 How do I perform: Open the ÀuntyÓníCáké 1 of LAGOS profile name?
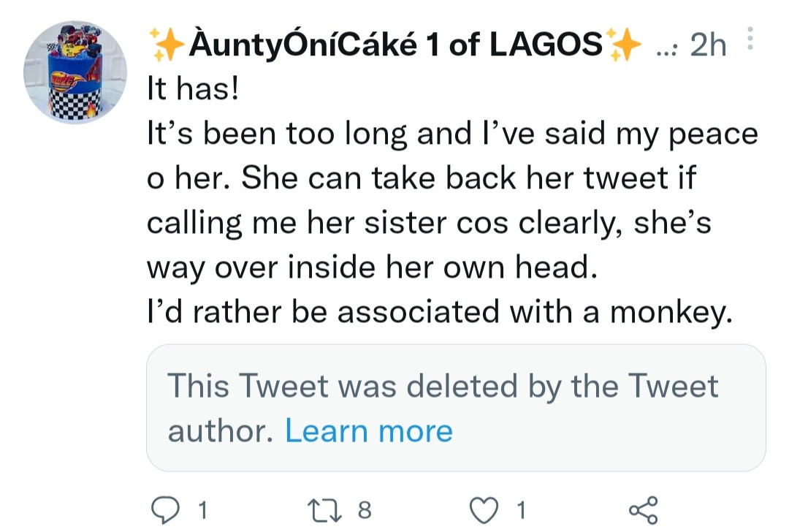click(394, 46)
